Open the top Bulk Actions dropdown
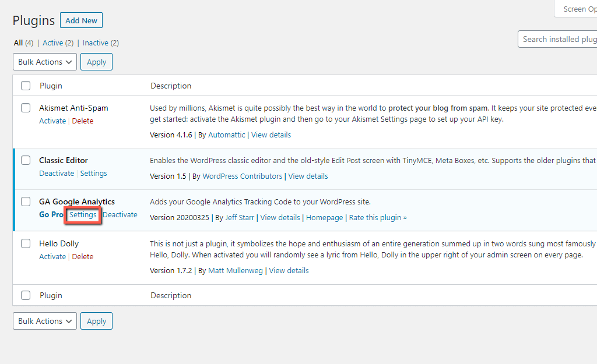The image size is (597, 364). [x=45, y=62]
